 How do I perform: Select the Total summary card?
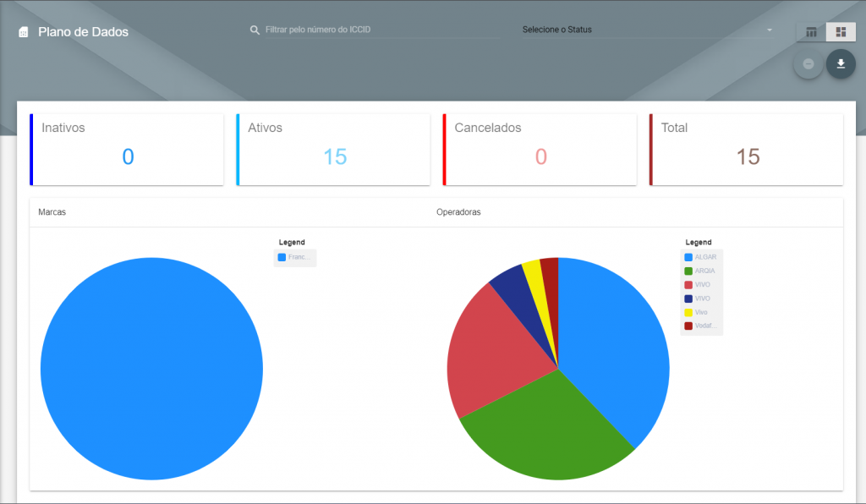[746, 150]
